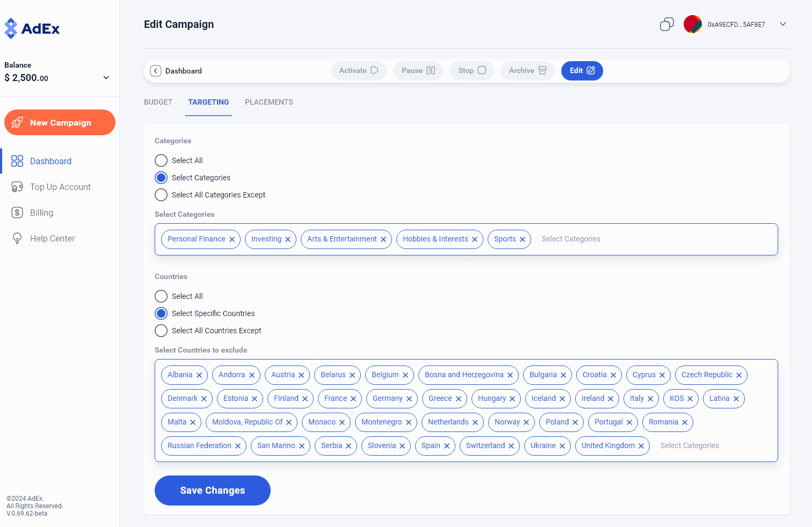Open the wallet account dropdown arrow

pyautogui.click(x=782, y=24)
